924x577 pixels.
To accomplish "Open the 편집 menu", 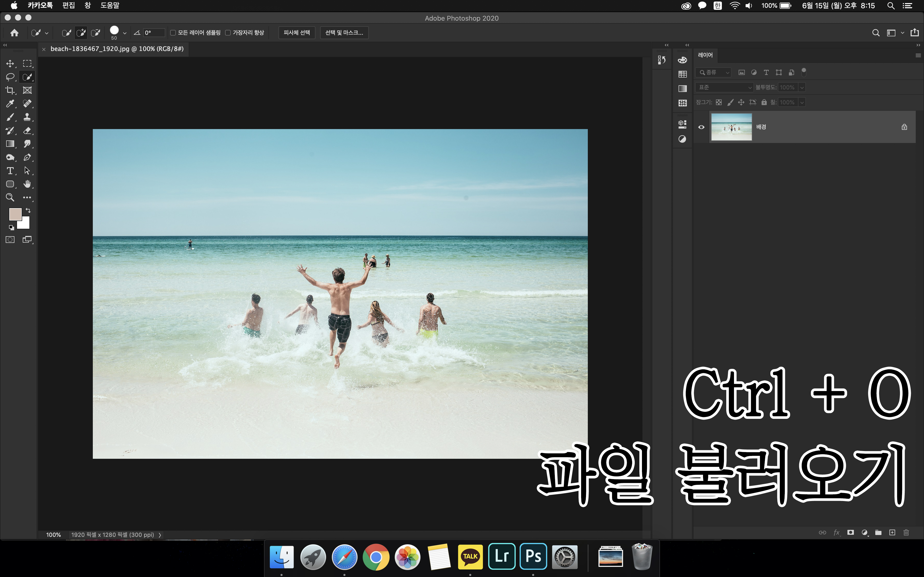I will click(68, 5).
